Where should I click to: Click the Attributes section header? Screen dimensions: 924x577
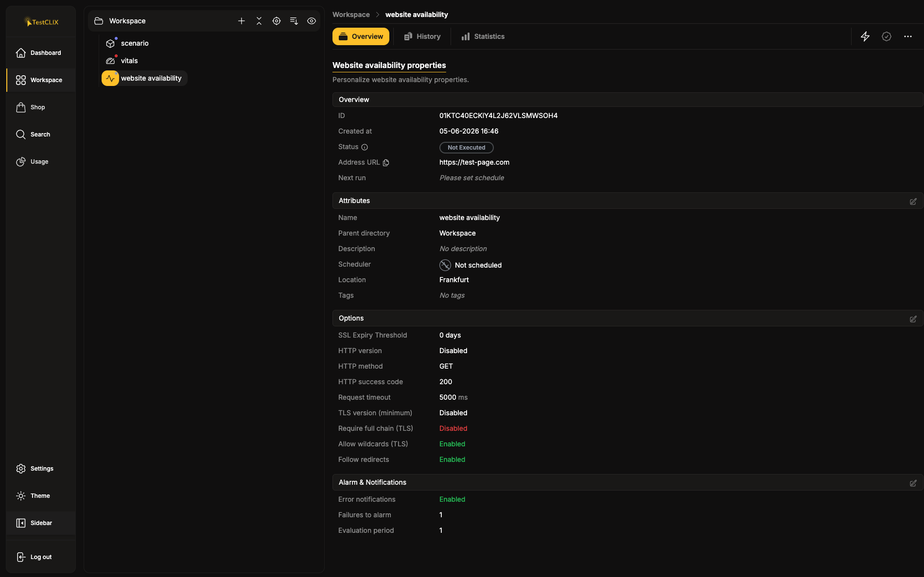click(628, 201)
